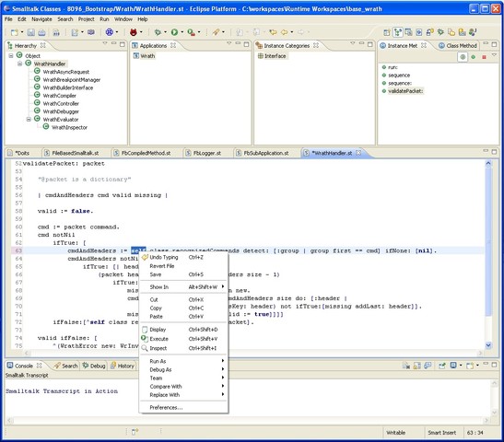Click the green Run play button
This screenshot has width=504, height=442.
[x=174, y=32]
